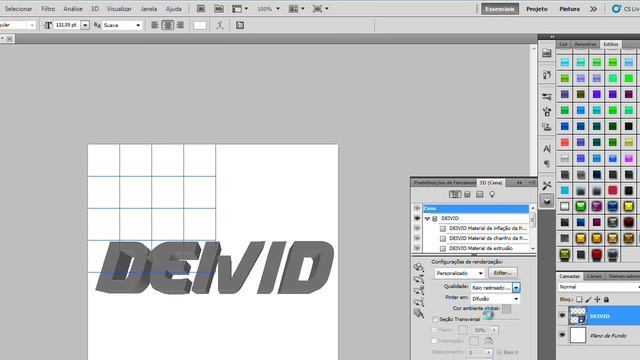
Task: Open the Filtro menu
Action: [x=48, y=9]
